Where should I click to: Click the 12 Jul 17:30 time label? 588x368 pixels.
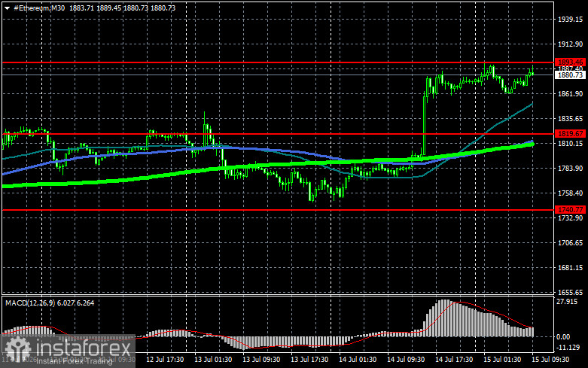[165, 360]
